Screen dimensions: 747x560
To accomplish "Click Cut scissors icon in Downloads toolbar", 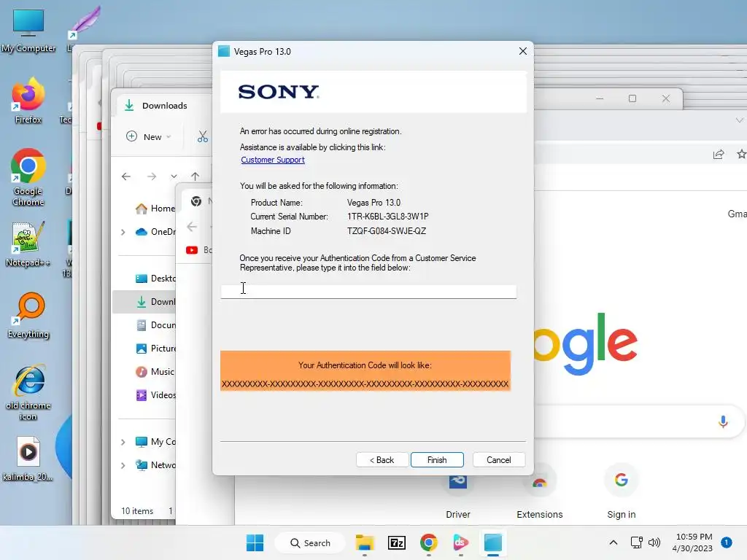I will [203, 137].
